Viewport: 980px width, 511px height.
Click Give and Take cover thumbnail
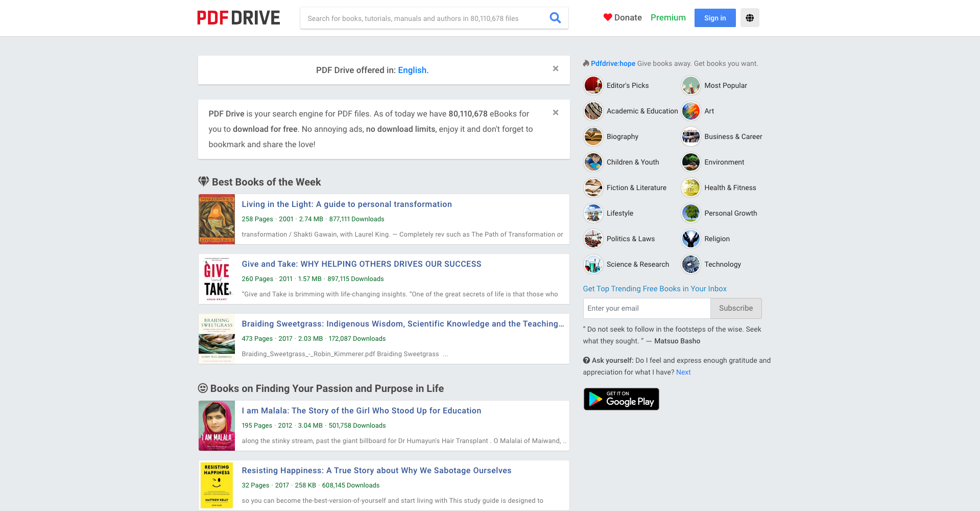[217, 279]
